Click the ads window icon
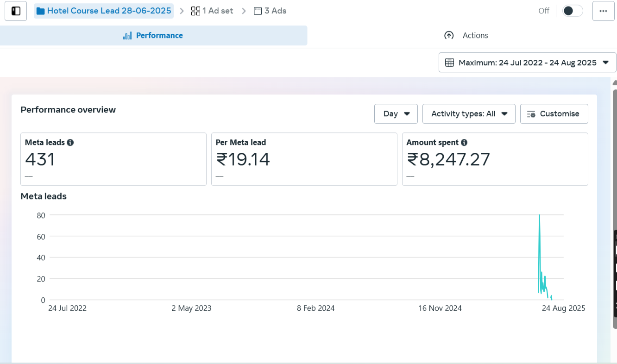617x364 pixels. [x=258, y=11]
